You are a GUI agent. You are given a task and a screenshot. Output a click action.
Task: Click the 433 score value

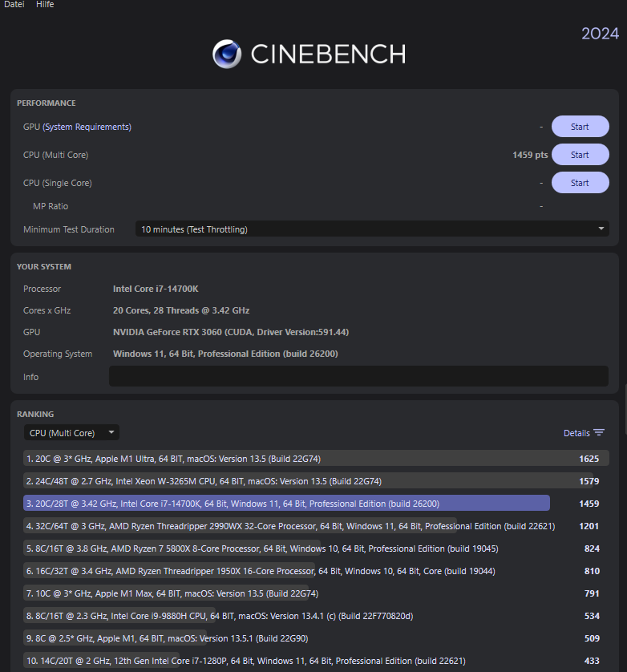[592, 661]
